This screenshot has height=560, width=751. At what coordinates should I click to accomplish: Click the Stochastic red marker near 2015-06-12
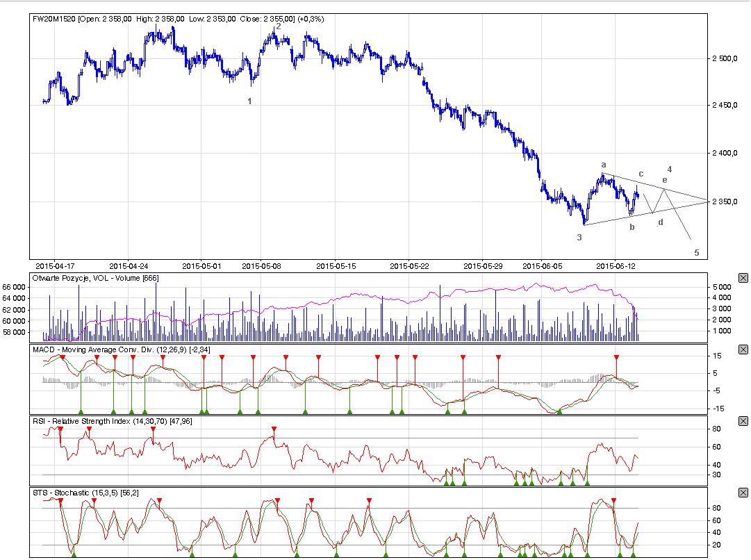(x=614, y=500)
